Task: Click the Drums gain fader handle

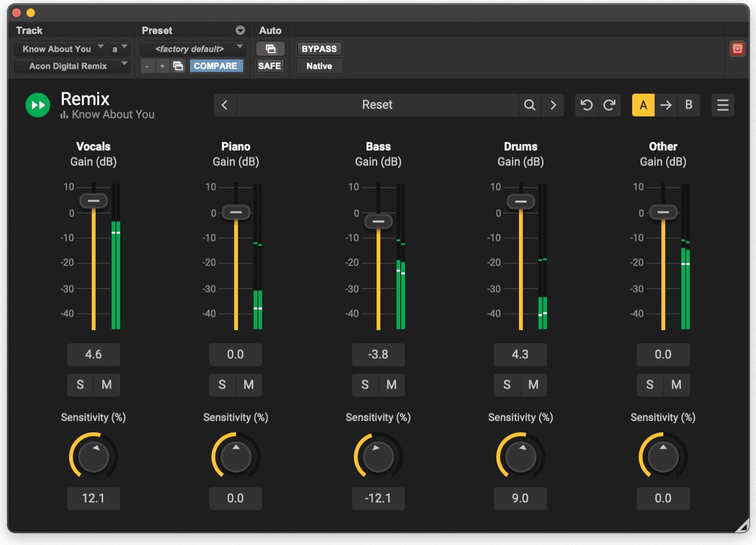Action: (521, 201)
